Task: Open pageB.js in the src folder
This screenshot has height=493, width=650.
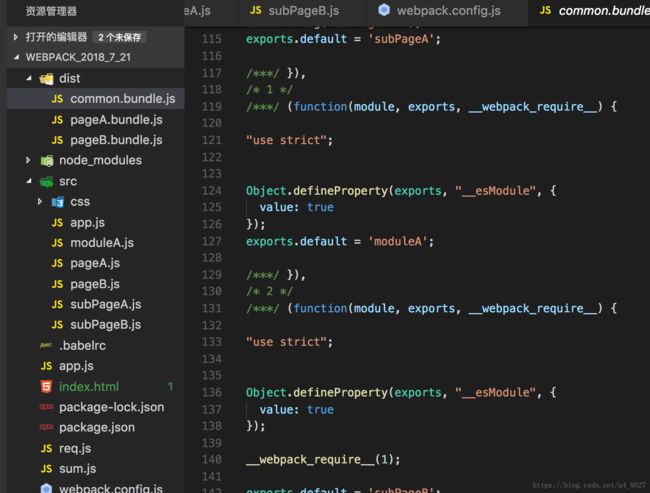Action: pyautogui.click(x=95, y=284)
